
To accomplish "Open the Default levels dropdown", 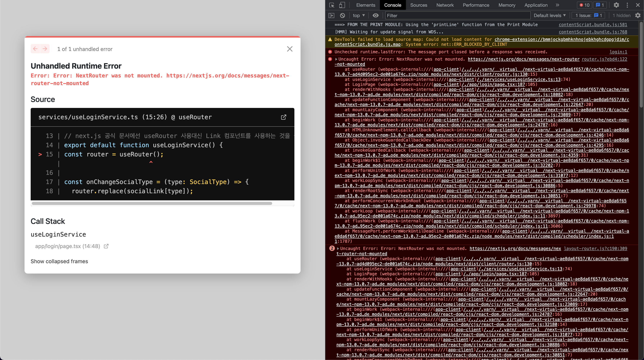I will pos(550,16).
